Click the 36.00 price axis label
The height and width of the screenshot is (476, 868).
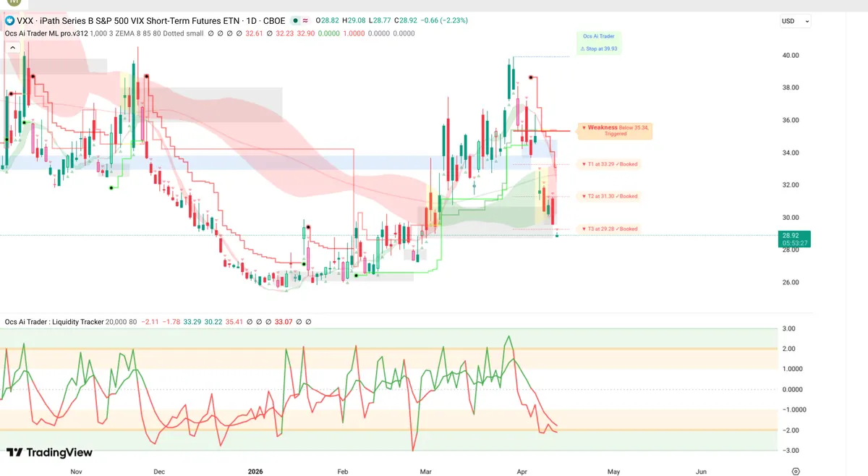point(790,120)
